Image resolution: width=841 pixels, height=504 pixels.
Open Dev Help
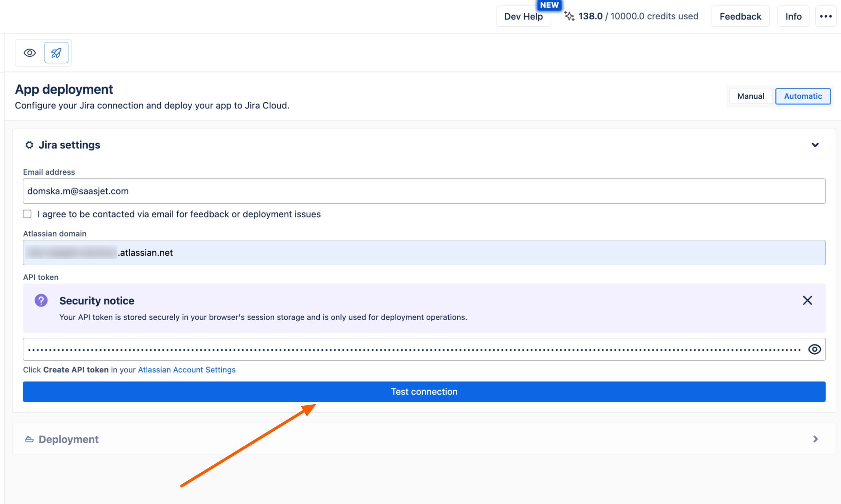523,16
